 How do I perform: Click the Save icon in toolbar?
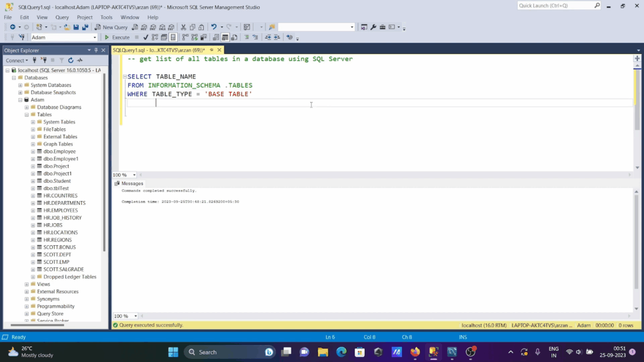pos(76,27)
